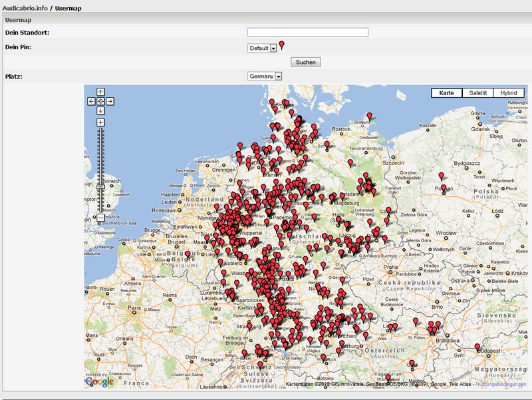Click the Praha label on the map
Image resolution: width=532 pixels, height=400 pixels.
coord(390,268)
